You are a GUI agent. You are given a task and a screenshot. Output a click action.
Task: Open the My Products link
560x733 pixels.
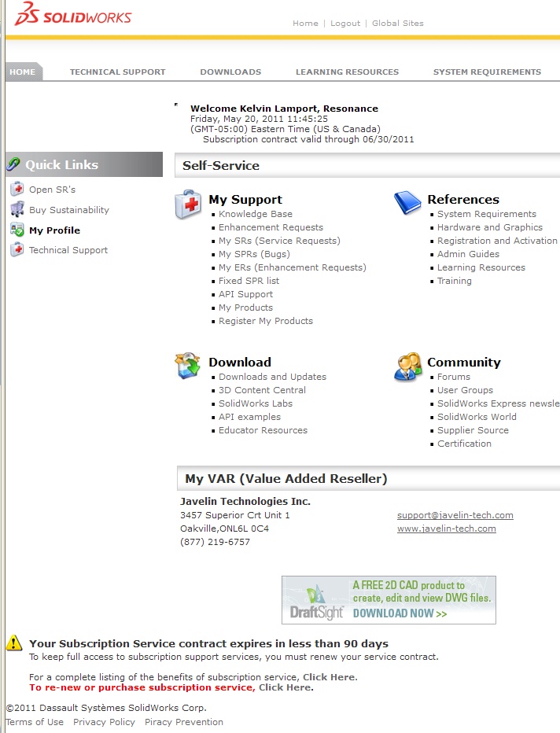245,308
